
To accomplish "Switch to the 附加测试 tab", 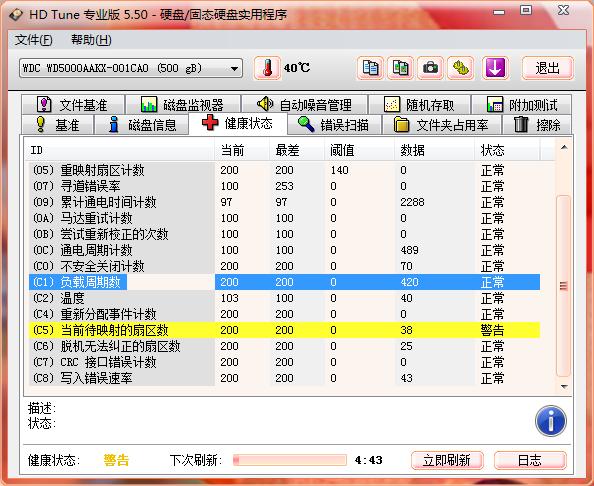I will 522,105.
